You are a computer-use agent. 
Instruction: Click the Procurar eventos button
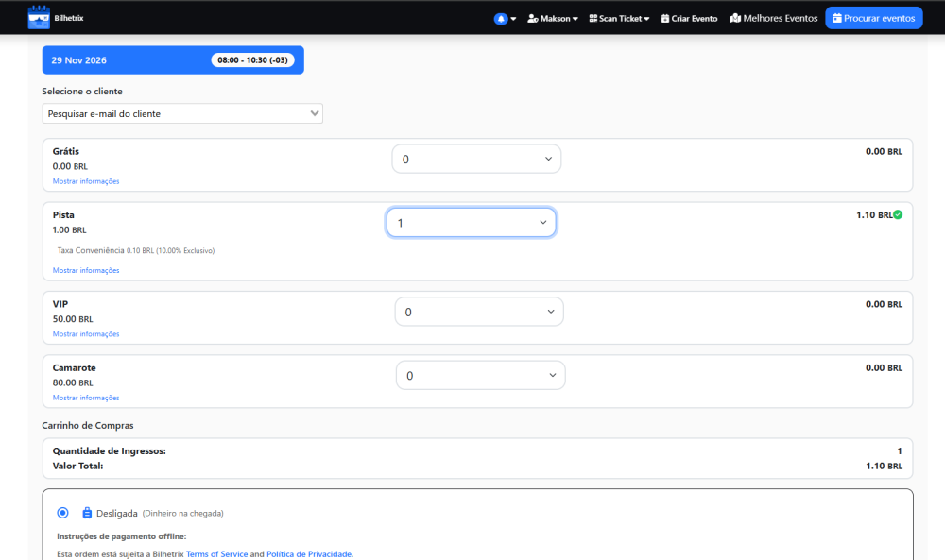873,18
